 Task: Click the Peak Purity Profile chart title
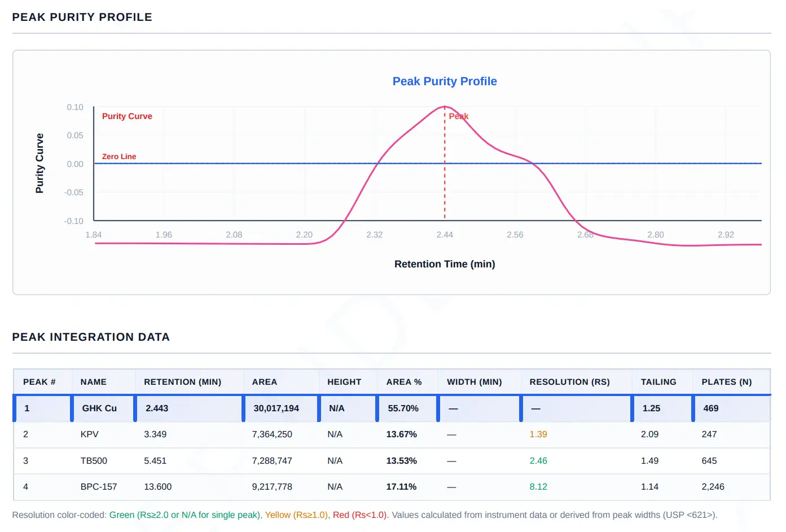(x=445, y=81)
